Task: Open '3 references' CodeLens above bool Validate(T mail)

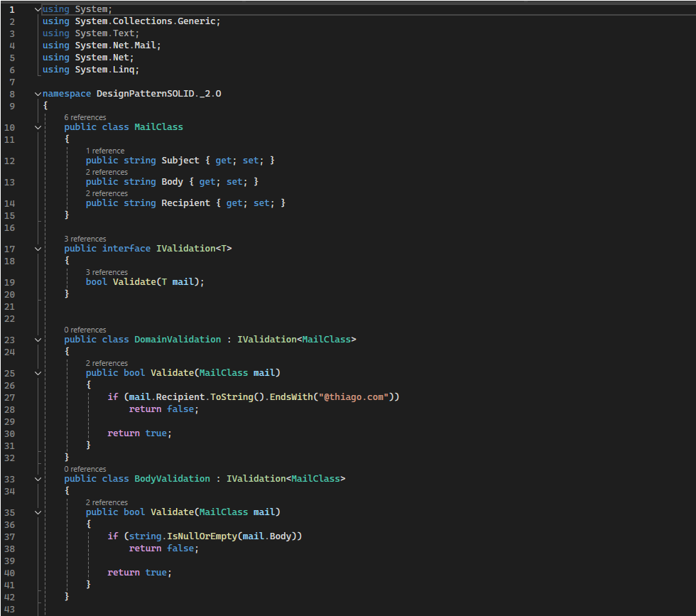Action: 107,272
